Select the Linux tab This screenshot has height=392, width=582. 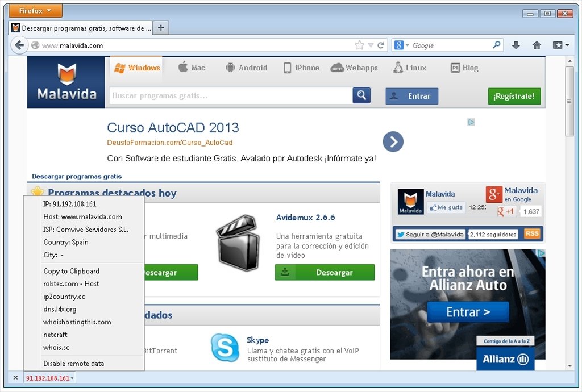410,68
